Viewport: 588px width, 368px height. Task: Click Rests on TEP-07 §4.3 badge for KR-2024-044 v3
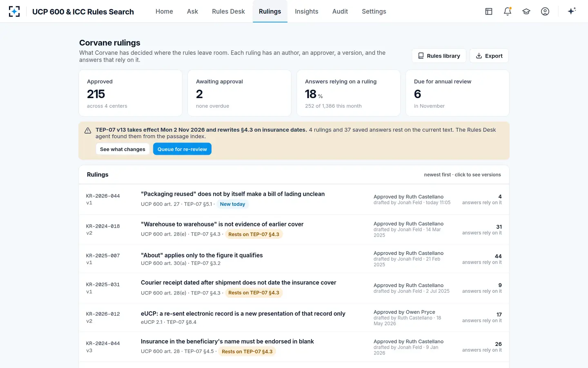coord(247,352)
